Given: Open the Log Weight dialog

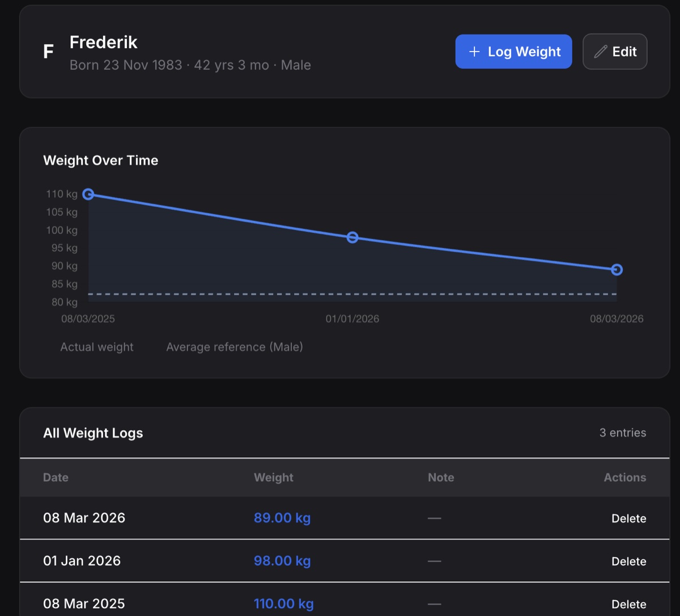Looking at the screenshot, I should [513, 51].
